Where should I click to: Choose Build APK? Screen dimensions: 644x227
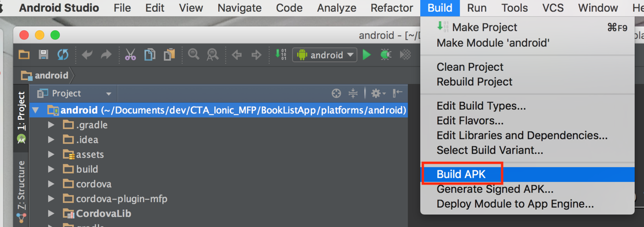(527, 174)
